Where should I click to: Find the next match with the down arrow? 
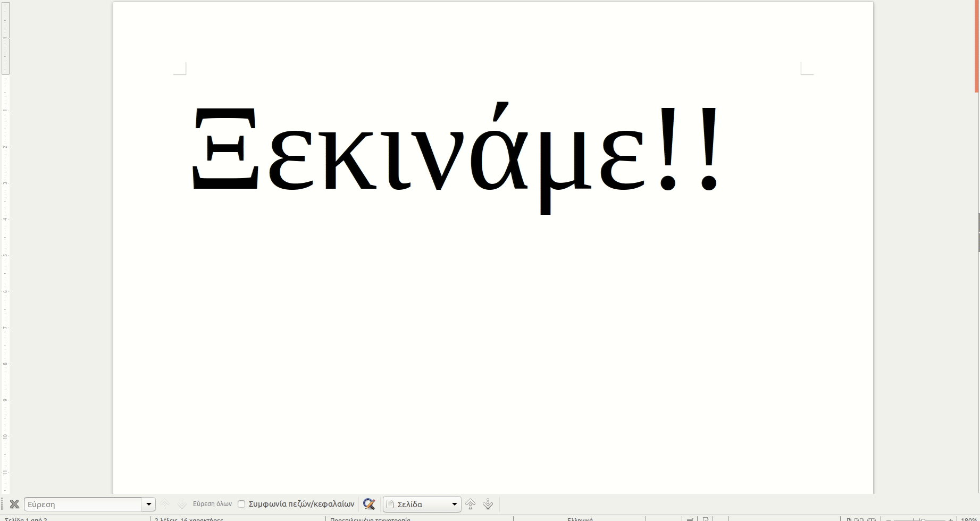182,504
